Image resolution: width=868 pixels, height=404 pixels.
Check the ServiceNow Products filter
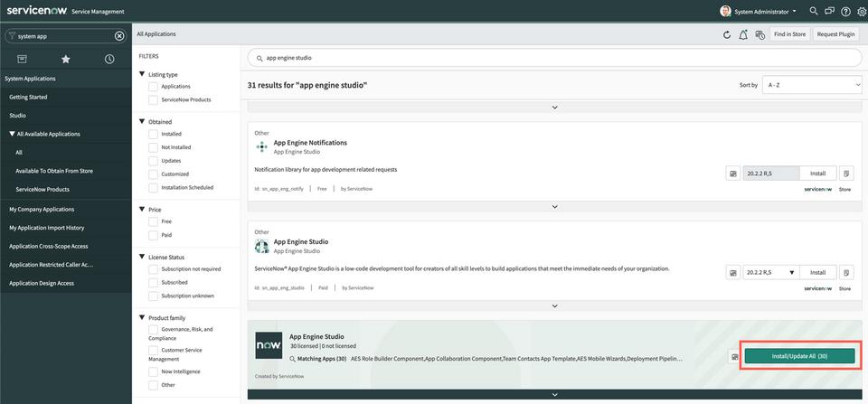(x=153, y=100)
